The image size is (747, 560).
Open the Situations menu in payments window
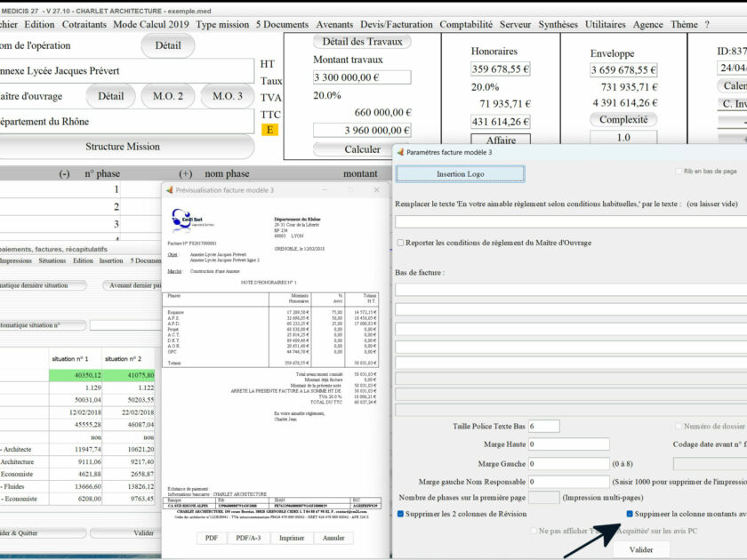click(52, 261)
